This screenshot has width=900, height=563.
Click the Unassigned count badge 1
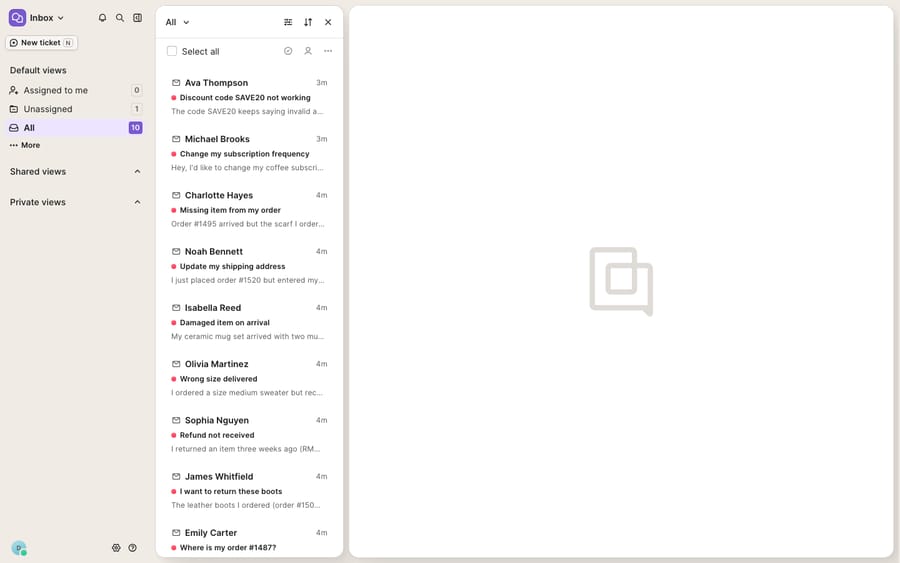[137, 109]
